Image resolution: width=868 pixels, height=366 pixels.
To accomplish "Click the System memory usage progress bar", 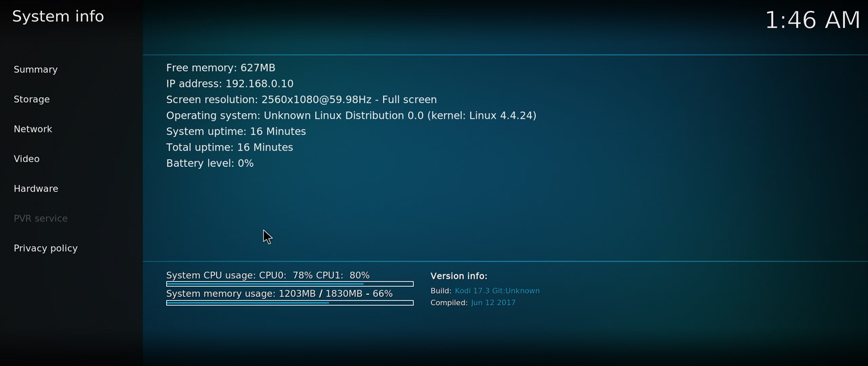I will click(x=290, y=302).
